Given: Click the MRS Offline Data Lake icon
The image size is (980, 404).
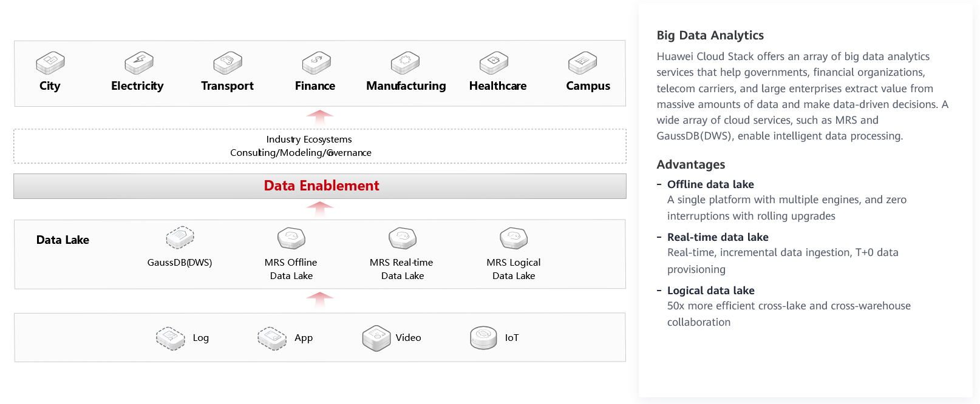Looking at the screenshot, I should click(291, 238).
